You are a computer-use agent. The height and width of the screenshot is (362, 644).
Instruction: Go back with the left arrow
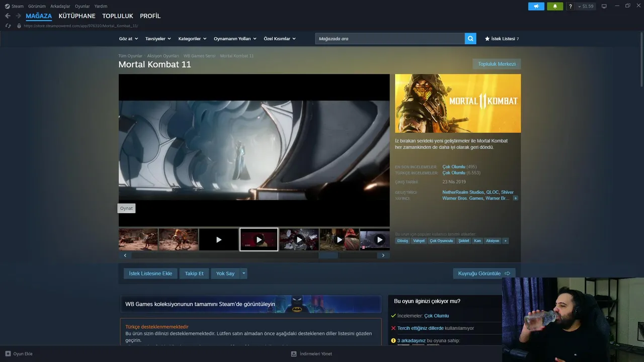point(8,16)
